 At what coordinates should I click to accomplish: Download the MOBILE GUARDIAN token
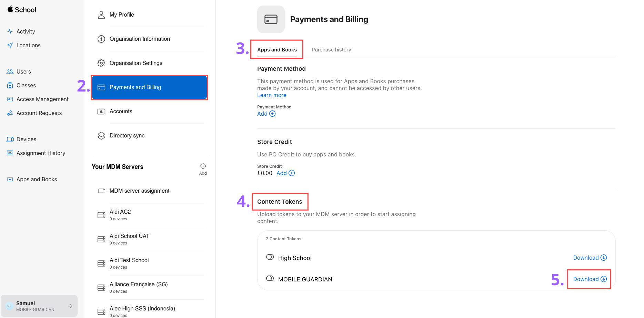click(590, 279)
